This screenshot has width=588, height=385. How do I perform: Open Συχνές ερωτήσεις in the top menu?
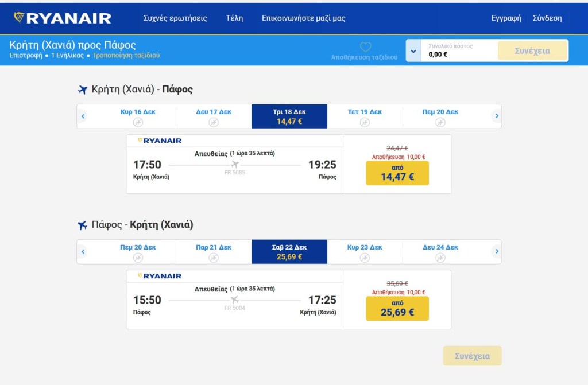click(x=175, y=18)
